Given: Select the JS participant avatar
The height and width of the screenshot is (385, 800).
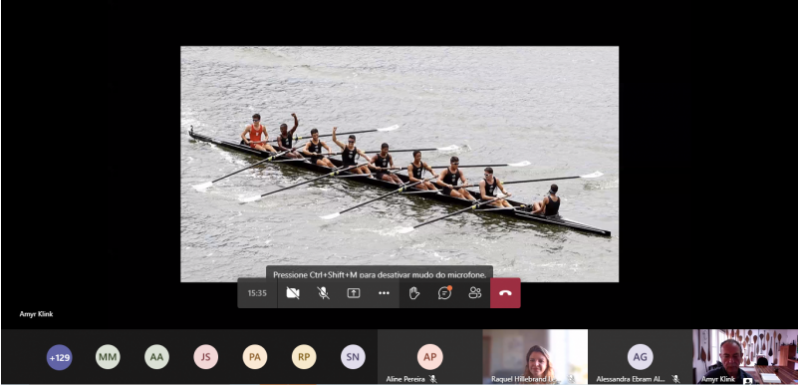Looking at the screenshot, I should tap(206, 357).
